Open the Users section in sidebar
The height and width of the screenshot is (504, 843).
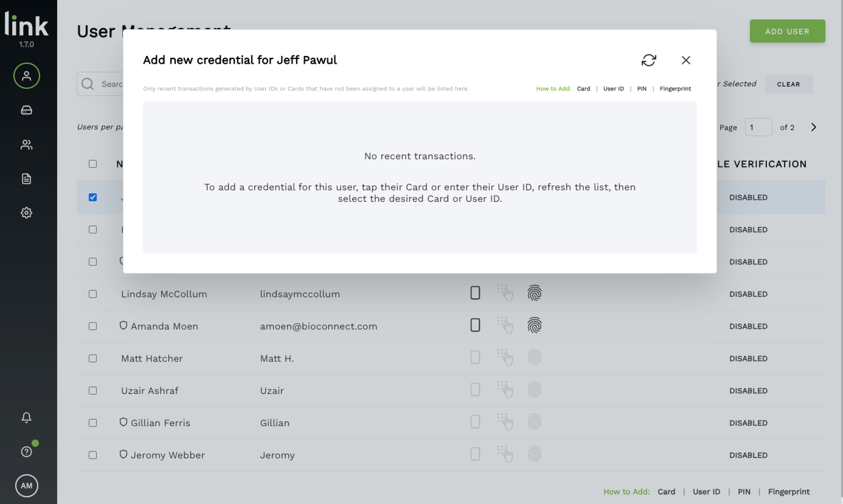tap(26, 76)
